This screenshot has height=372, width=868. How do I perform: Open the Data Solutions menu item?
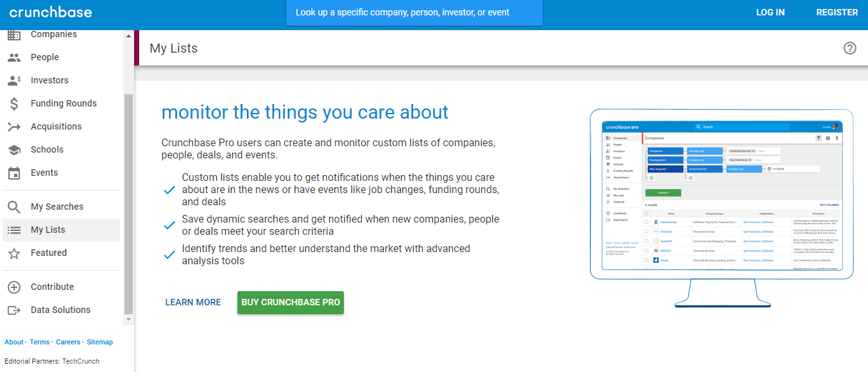pyautogui.click(x=61, y=310)
